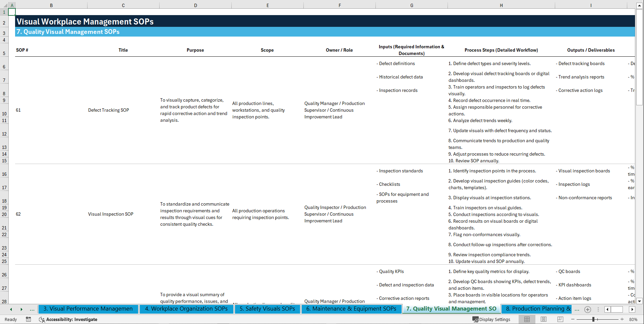Click the next sheet navigation arrow
Viewport: 644px width, 324px height.
(x=21, y=309)
